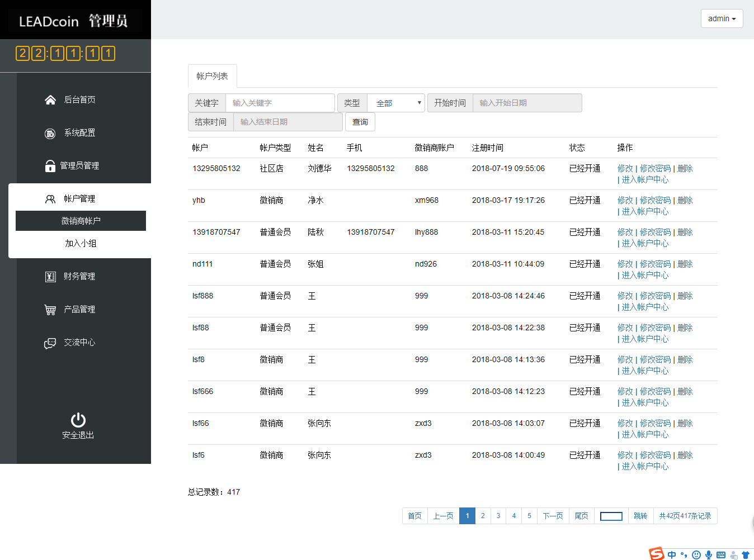754x560 pixels.
Task: Open 加入小组 submenu item
Action: (x=81, y=243)
